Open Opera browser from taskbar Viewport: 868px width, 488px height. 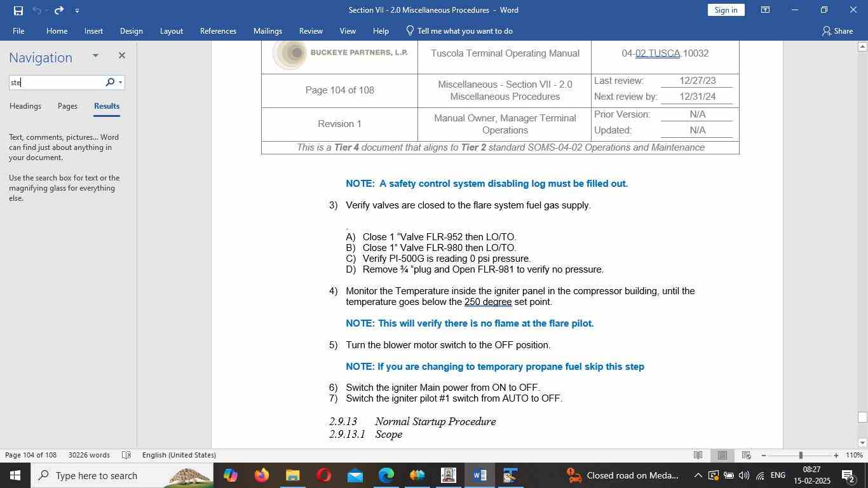point(324,475)
